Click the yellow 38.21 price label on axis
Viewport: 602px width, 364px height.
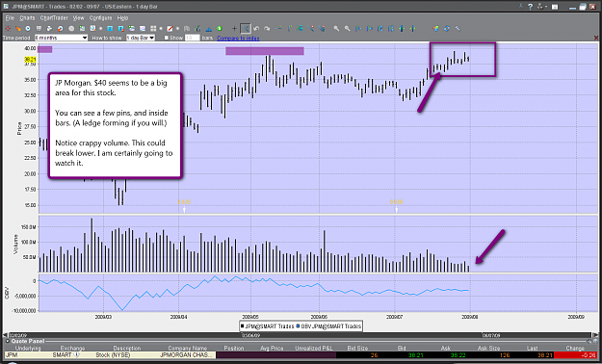tap(30, 60)
